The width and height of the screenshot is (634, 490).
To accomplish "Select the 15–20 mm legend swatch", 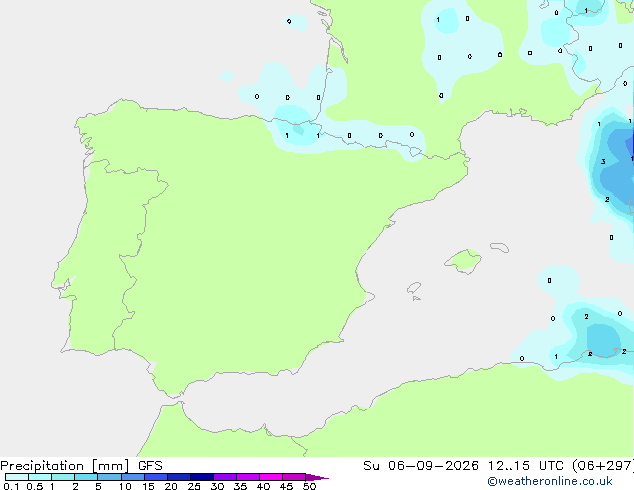I will click(x=156, y=477).
